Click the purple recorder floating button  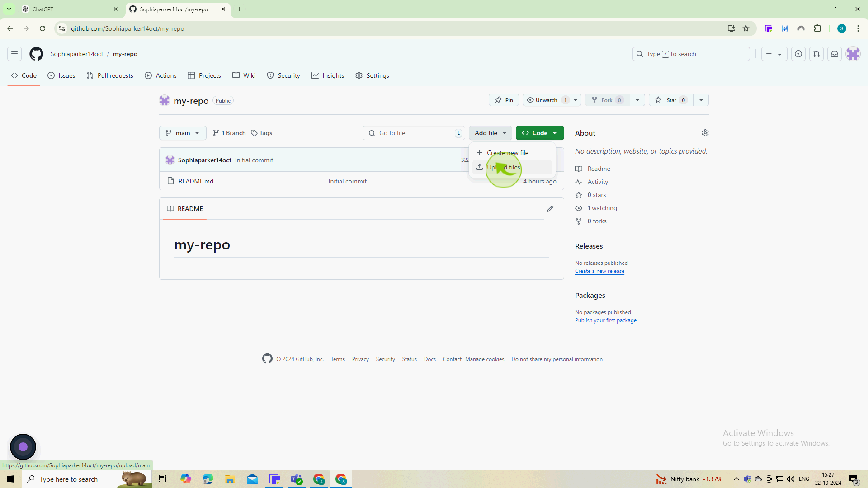23,447
